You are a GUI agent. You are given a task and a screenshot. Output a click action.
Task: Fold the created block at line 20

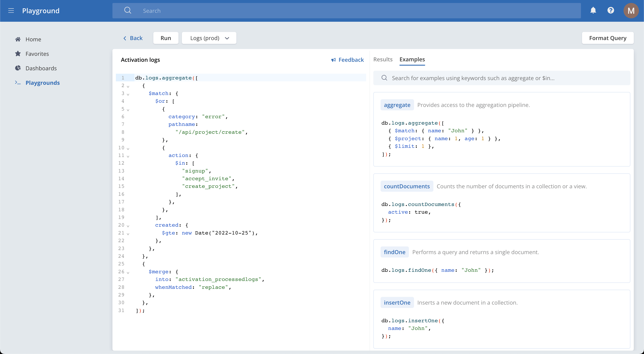pos(128,226)
